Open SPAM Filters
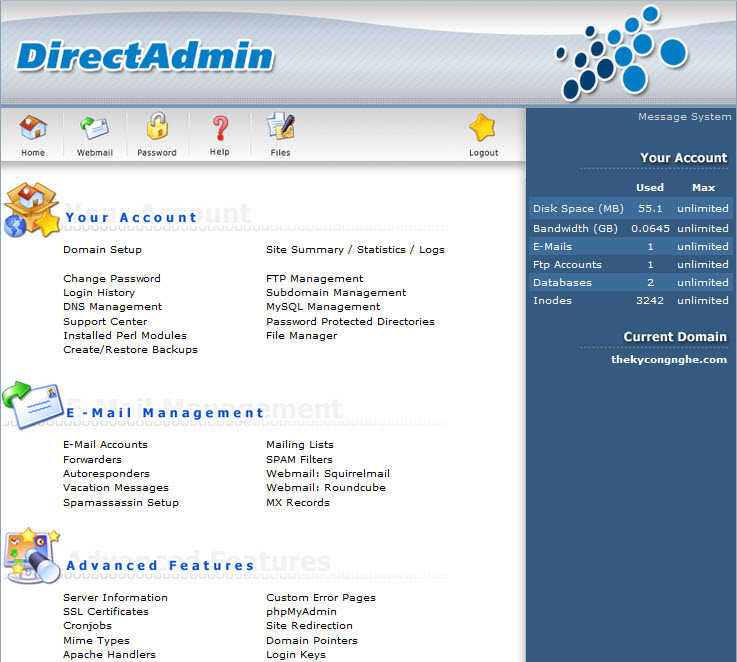This screenshot has height=662, width=737. [299, 459]
